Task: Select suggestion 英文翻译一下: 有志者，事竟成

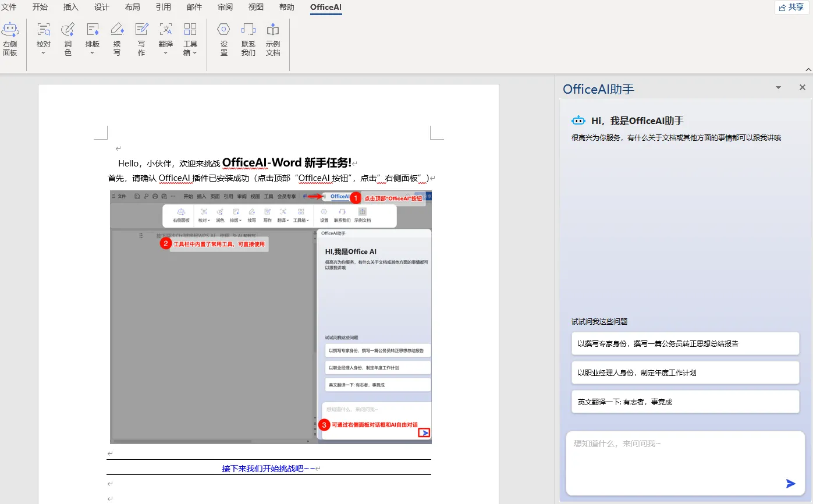Action: coord(685,402)
